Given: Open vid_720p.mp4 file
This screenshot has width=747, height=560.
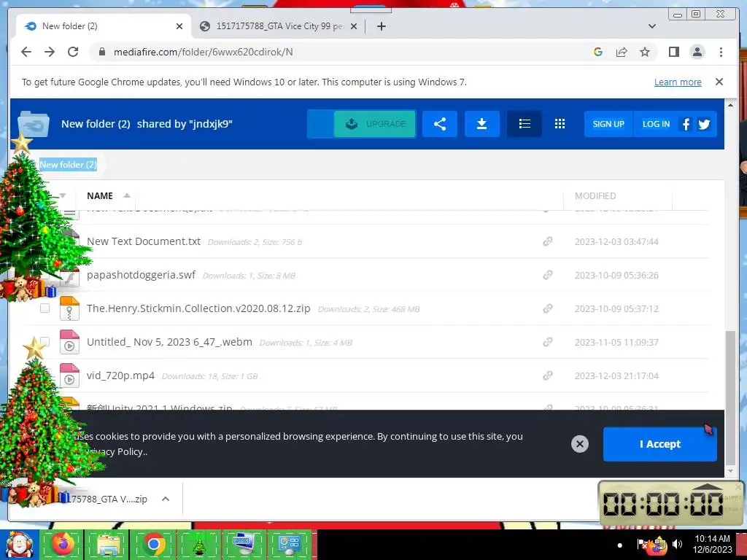Looking at the screenshot, I should 120,376.
